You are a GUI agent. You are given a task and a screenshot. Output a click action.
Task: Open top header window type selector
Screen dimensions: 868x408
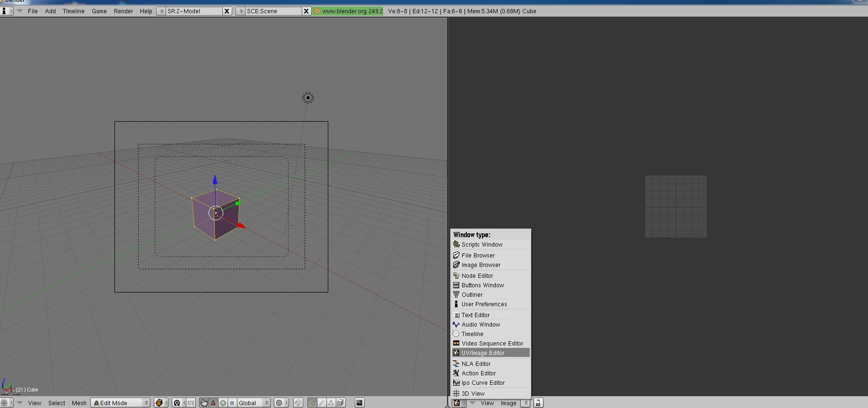tap(7, 11)
